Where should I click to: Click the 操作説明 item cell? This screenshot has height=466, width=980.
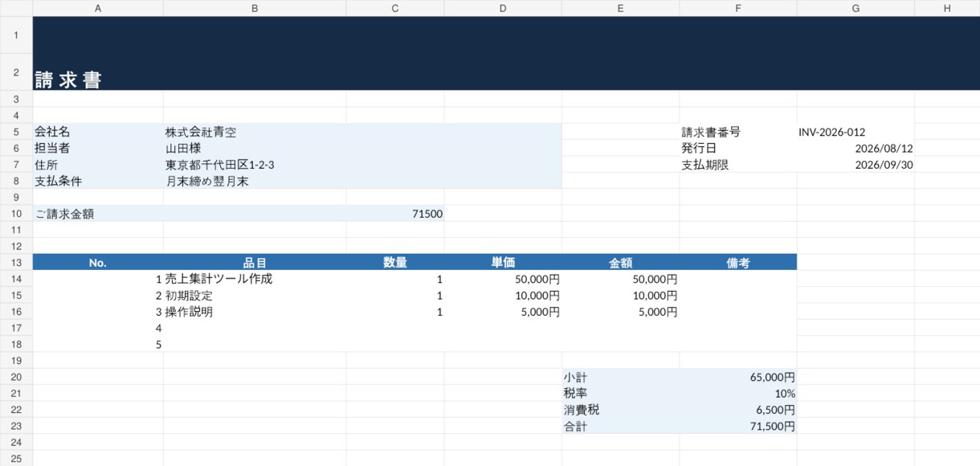click(255, 312)
